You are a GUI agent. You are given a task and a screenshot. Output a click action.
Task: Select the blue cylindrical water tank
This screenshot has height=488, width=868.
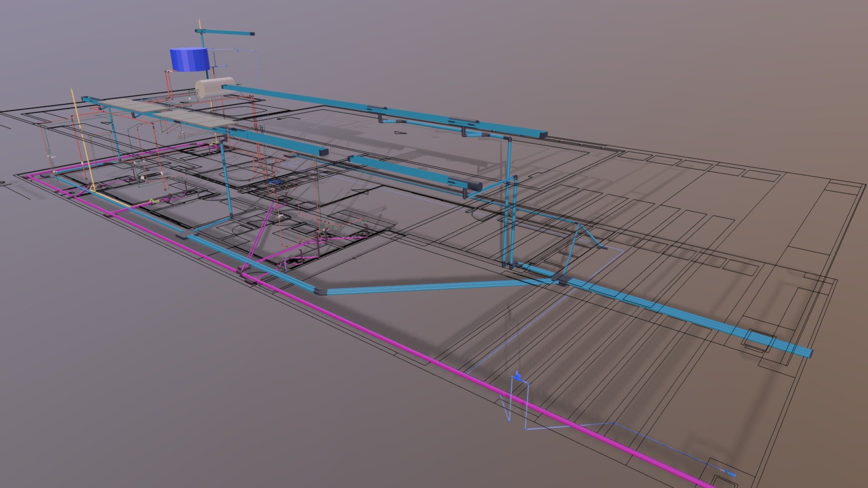[189, 60]
